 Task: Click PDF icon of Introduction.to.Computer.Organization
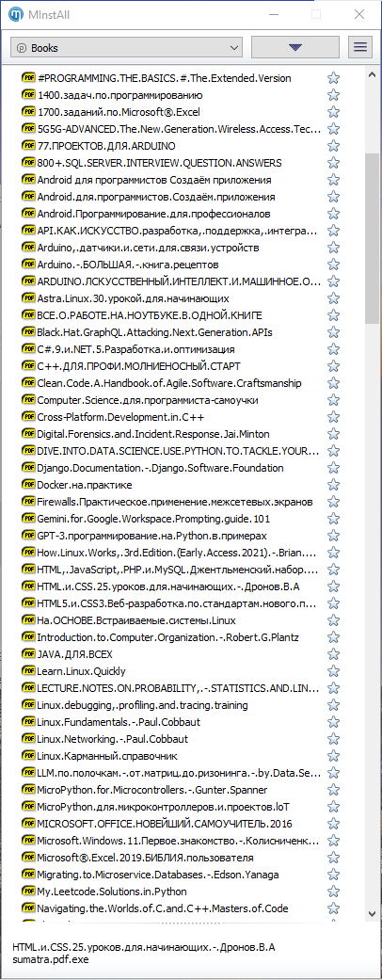[28, 636]
